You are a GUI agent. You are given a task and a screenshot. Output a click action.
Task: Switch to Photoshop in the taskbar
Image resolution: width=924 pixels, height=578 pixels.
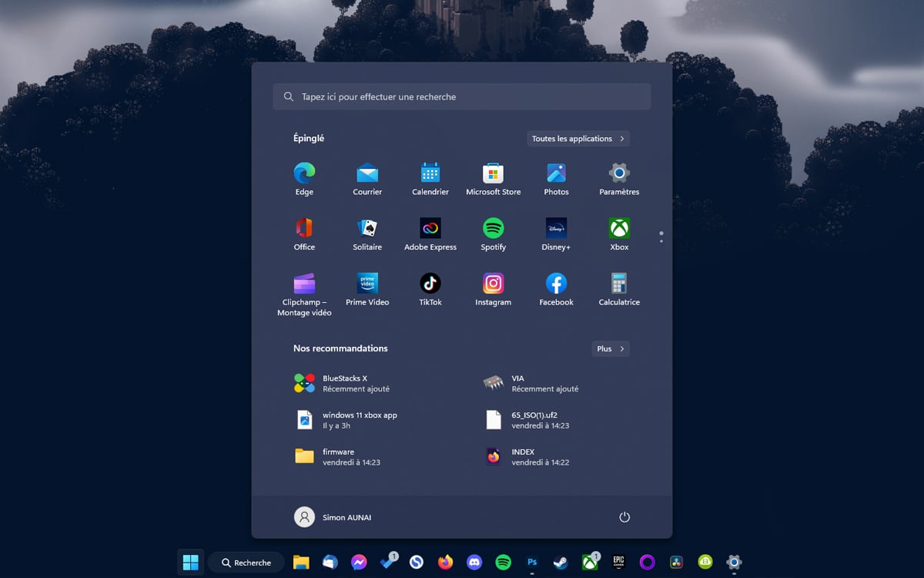click(x=532, y=563)
